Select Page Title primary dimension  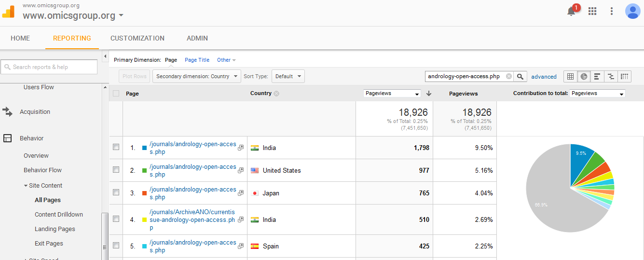point(197,60)
